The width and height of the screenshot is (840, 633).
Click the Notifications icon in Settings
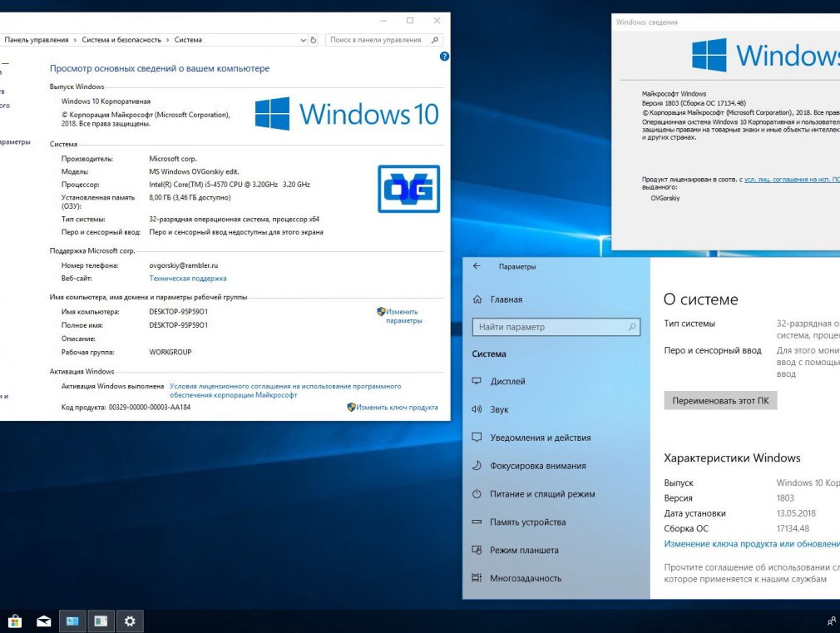tap(477, 437)
